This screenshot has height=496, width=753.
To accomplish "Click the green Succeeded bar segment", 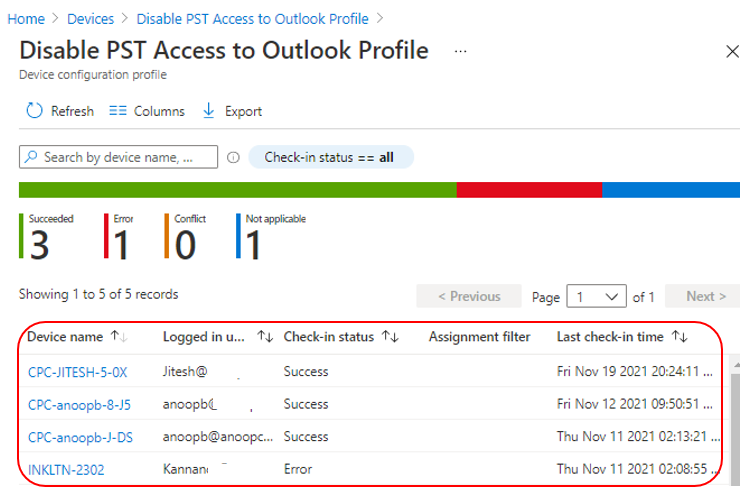I will tap(238, 190).
